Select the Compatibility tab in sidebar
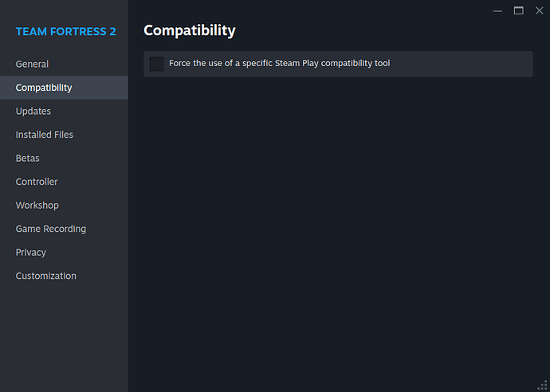Screen dimensions: 550x392 tap(44, 88)
